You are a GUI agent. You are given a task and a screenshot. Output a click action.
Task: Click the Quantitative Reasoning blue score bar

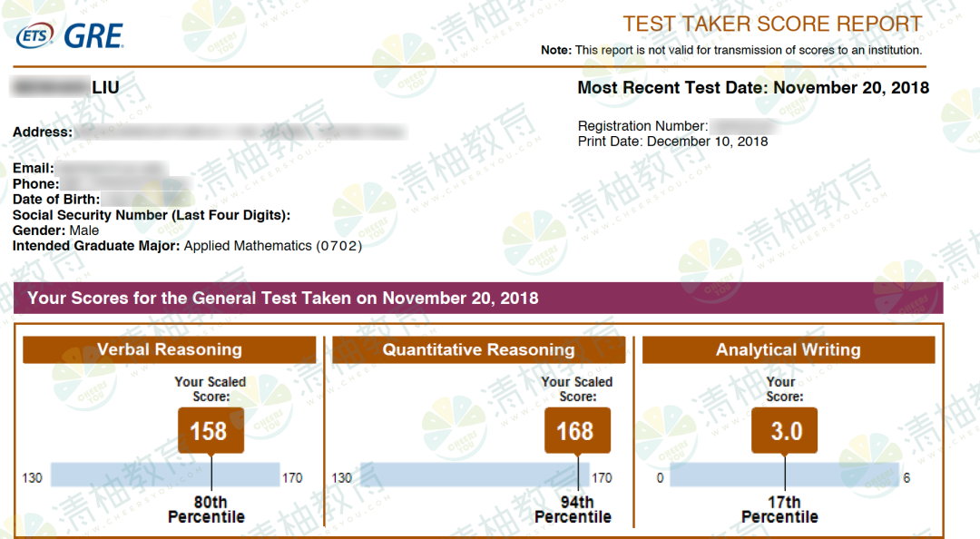pyautogui.click(x=475, y=475)
